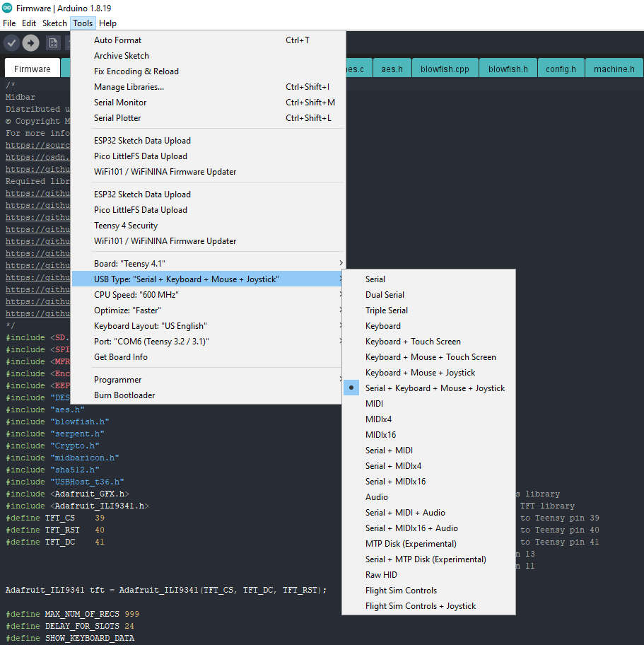Expand Keyboard Layout "US English" submenu
644x645 pixels.
point(208,326)
